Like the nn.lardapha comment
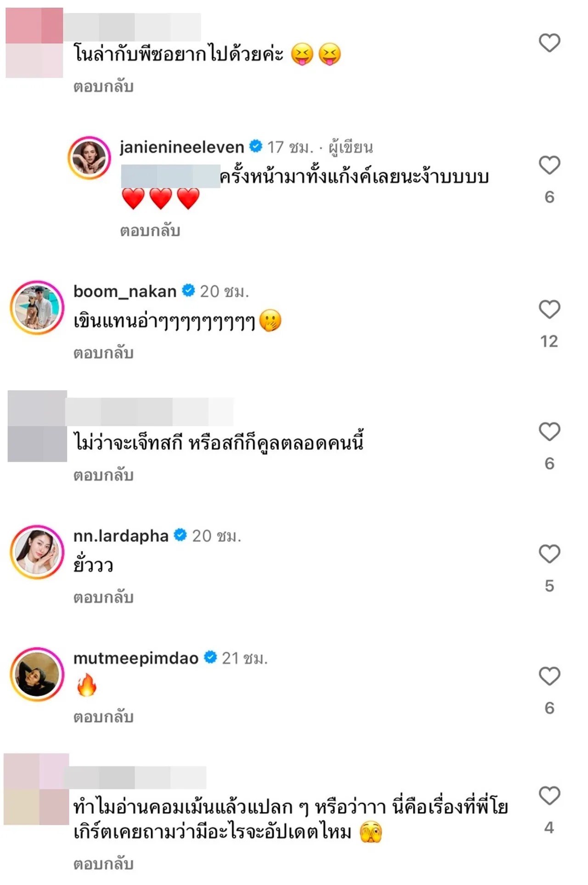Image resolution: width=588 pixels, height=885 pixels. pos(549,554)
